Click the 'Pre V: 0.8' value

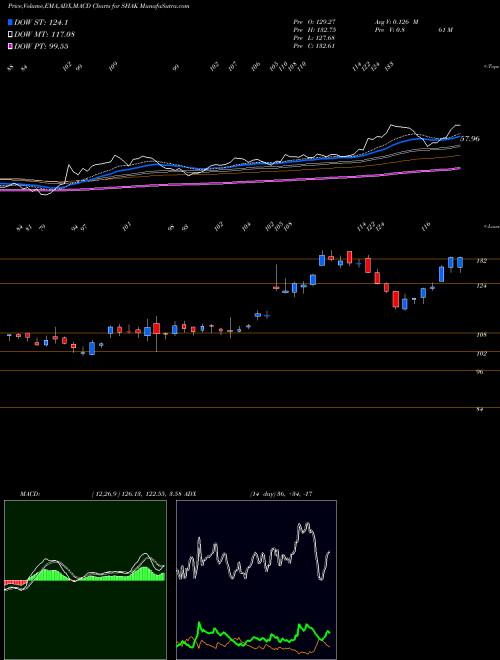click(389, 30)
